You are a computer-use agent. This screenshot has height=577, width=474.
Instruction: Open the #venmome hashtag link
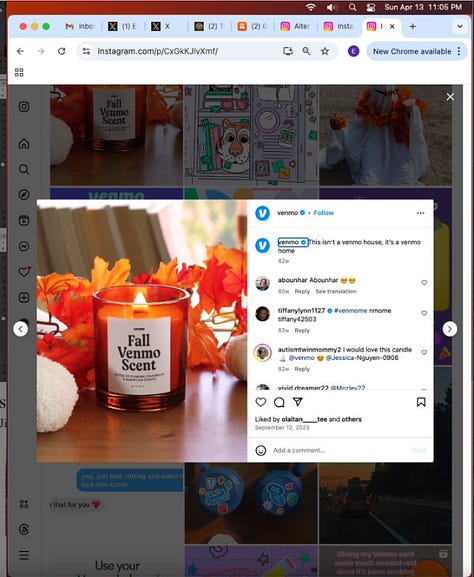350,311
